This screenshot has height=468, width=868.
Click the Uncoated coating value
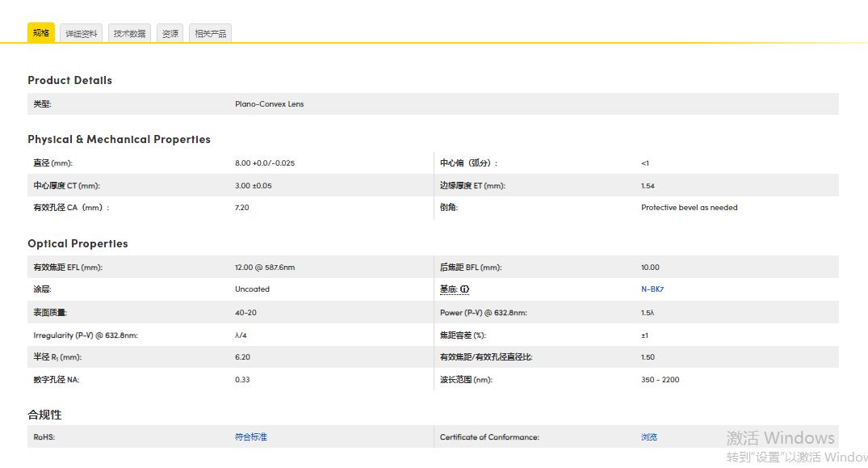tap(253, 289)
